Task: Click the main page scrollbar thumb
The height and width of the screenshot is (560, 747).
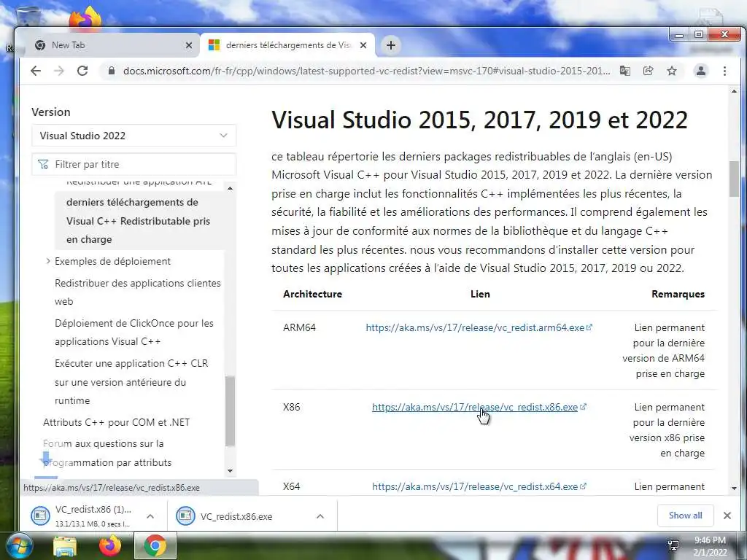Action: [x=734, y=179]
